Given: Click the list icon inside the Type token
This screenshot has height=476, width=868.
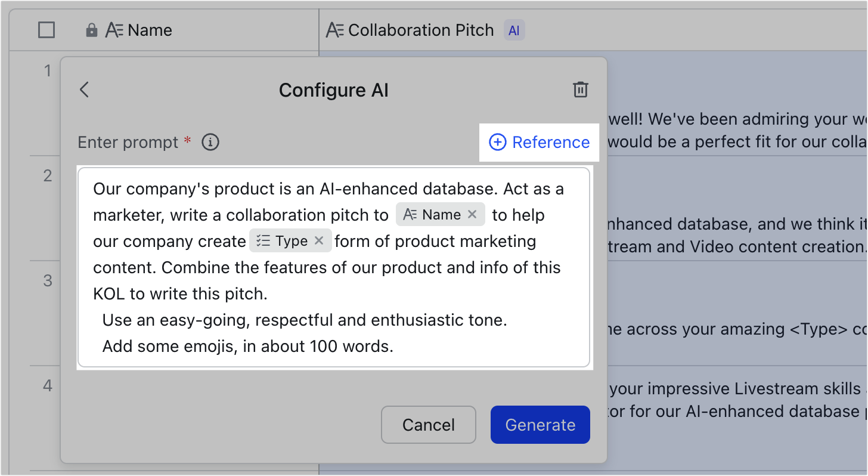Looking at the screenshot, I should point(263,240).
